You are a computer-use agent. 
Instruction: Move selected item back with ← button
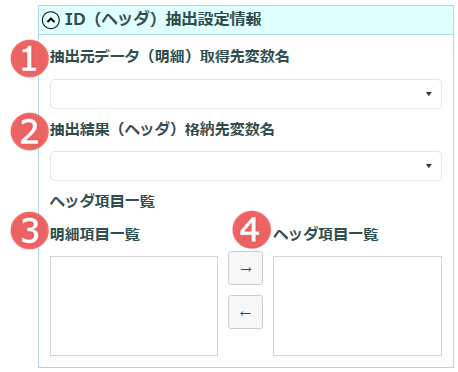(x=245, y=312)
